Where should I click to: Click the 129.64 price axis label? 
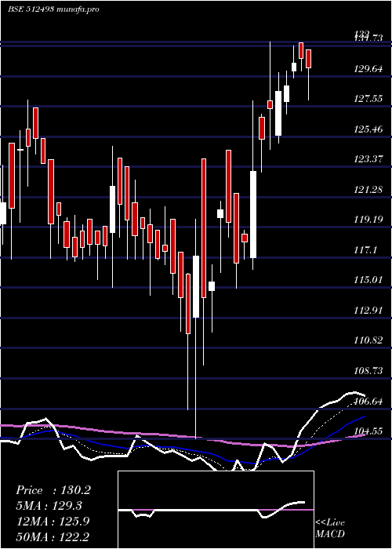pos(368,69)
